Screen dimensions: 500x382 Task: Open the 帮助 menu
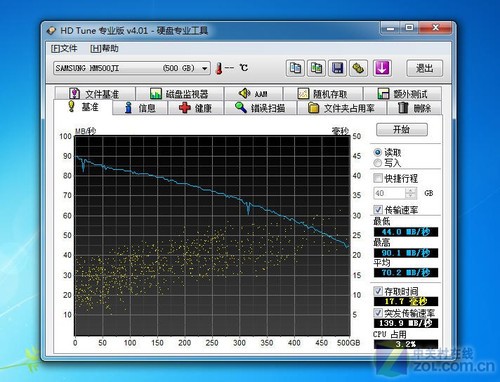point(104,49)
